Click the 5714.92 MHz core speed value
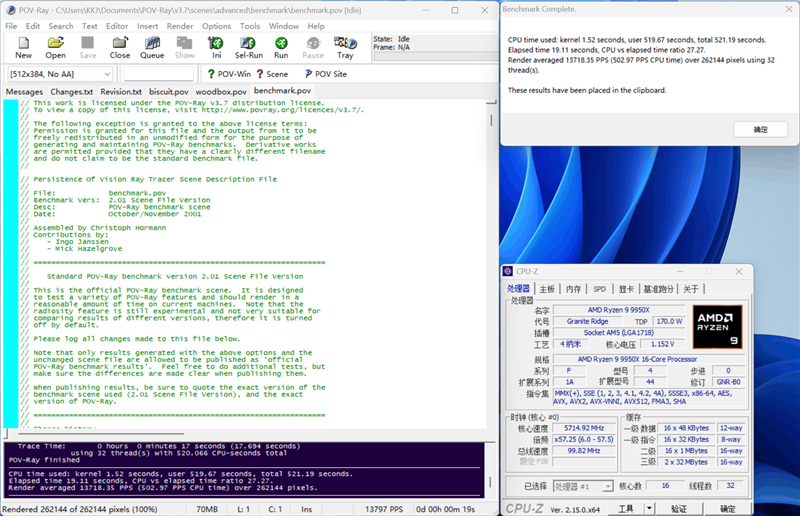Viewport: 800px width, 516px height. pos(584,428)
